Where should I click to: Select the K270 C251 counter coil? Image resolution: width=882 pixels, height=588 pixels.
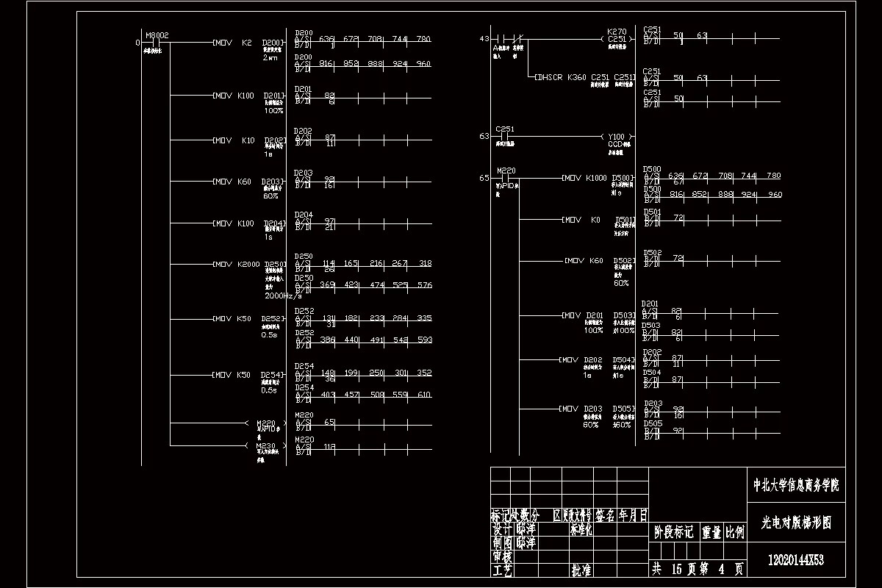point(617,35)
